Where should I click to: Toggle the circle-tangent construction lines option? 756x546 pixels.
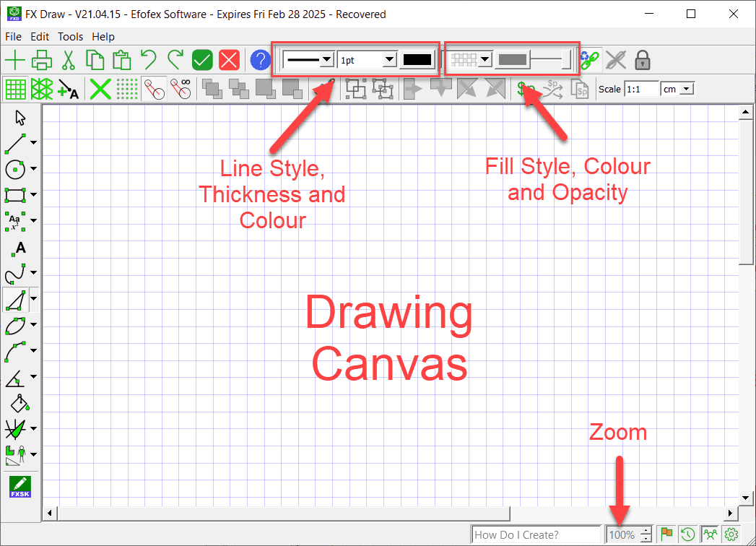click(155, 90)
